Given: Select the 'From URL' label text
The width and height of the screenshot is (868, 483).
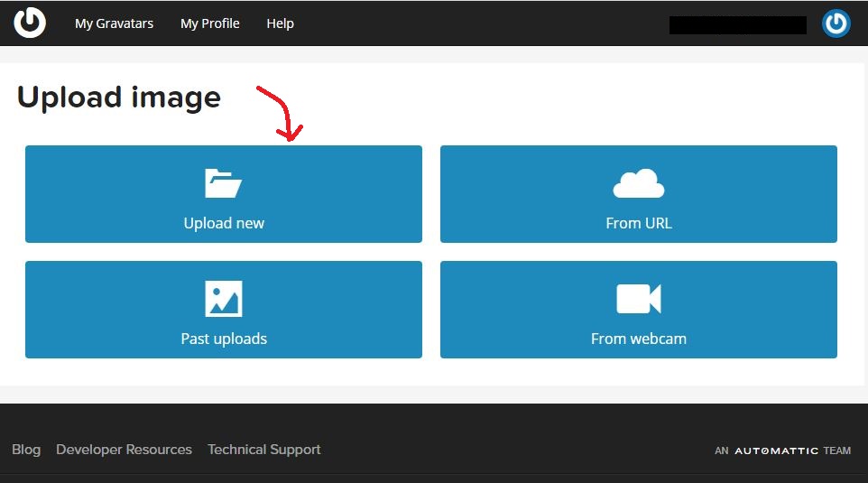Looking at the screenshot, I should click(x=638, y=223).
